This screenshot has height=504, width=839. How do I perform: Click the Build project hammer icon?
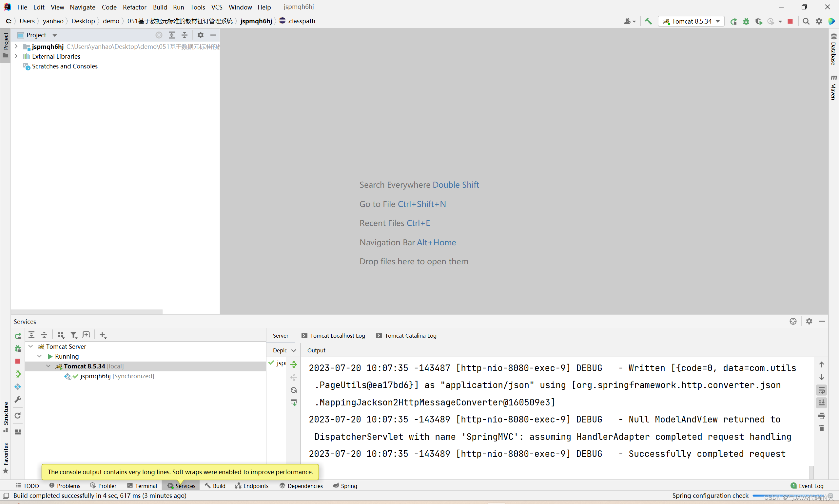click(x=648, y=21)
